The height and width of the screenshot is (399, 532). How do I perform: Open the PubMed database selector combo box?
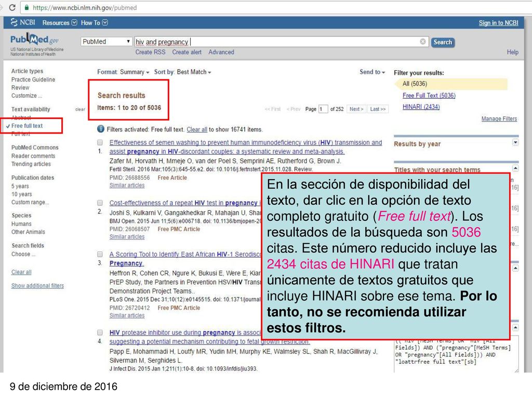(106, 42)
